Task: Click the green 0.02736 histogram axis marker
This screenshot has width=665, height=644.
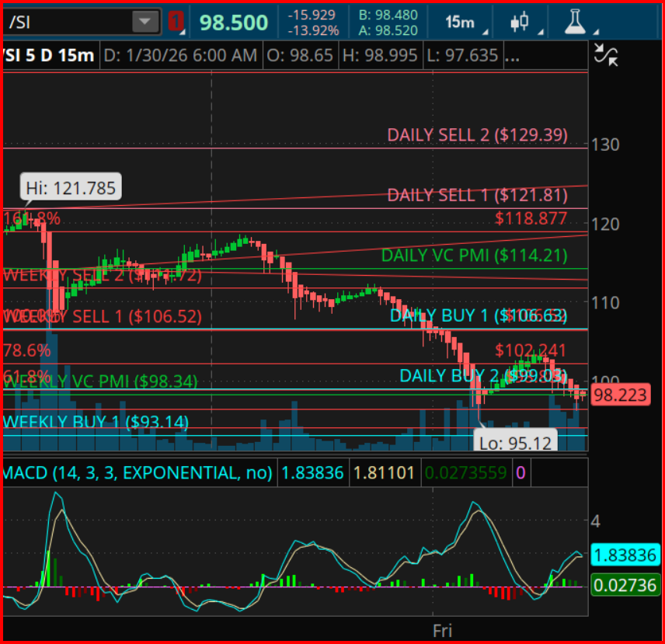Action: 625,585
